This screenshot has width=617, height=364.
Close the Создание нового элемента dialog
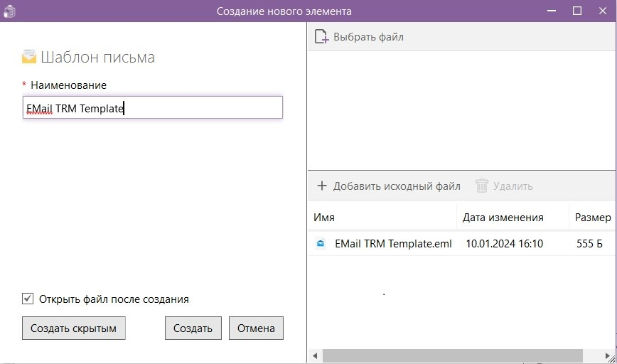pos(602,11)
